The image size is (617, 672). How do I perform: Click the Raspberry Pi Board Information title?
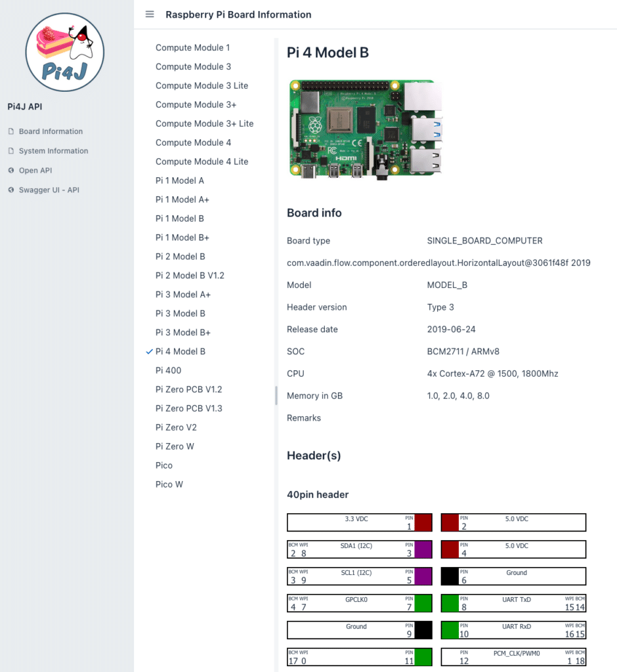pos(238,14)
